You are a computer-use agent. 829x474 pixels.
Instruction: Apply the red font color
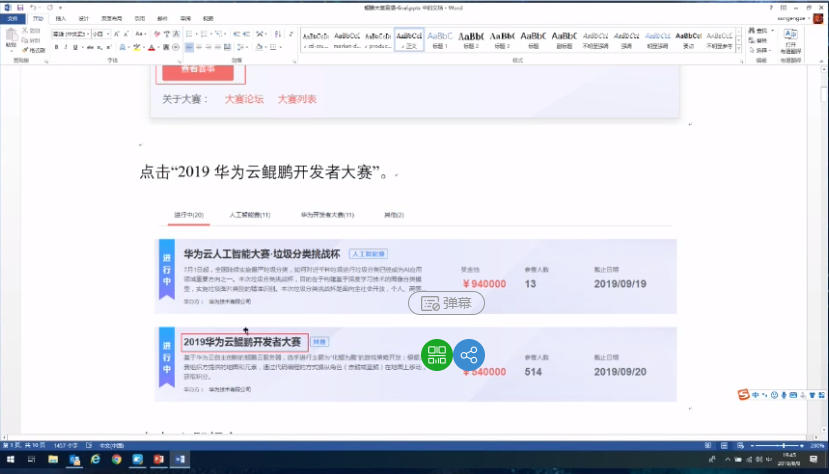pos(151,48)
